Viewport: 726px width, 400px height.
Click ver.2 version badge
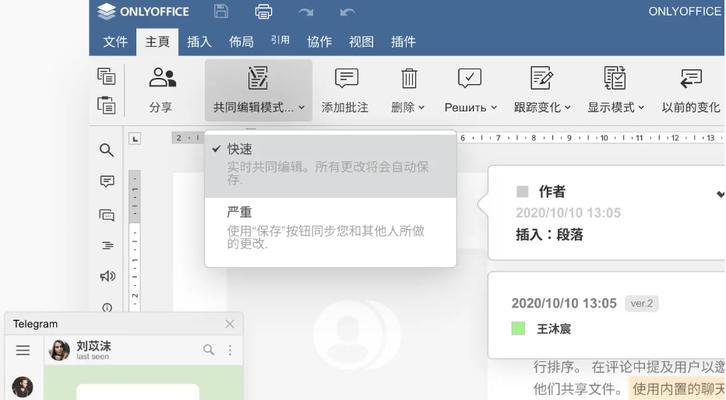pyautogui.click(x=642, y=303)
